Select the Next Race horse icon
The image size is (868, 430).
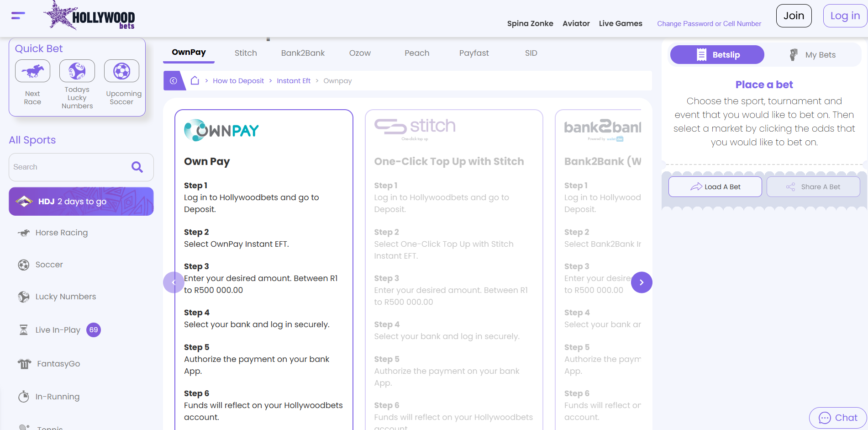(32, 71)
